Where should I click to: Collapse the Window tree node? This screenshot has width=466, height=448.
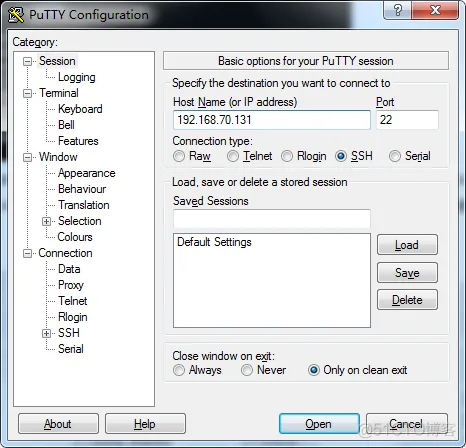[27, 157]
